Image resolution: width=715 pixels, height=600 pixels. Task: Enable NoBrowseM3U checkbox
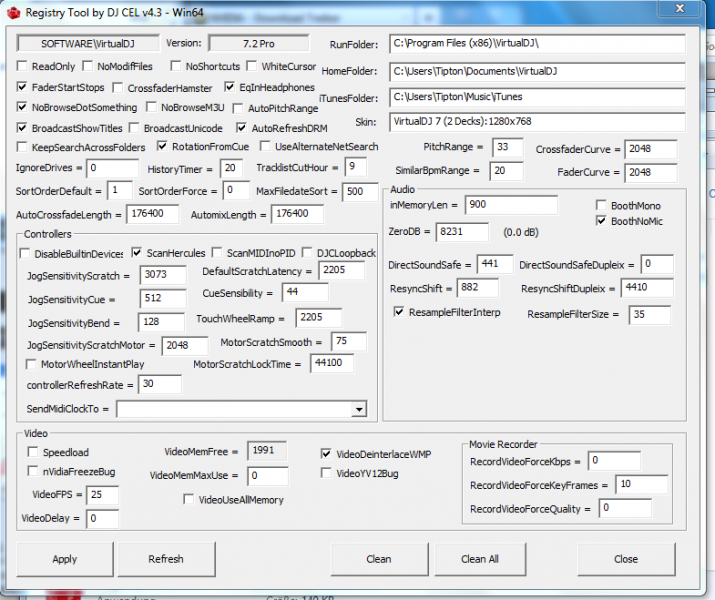pyautogui.click(x=151, y=107)
